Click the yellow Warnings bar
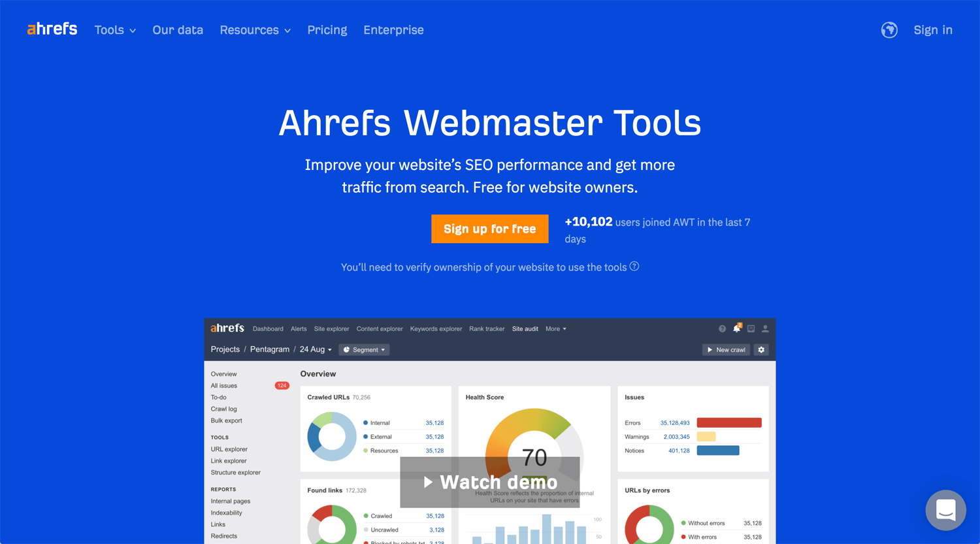Screen dimensions: 980x544 coord(706,437)
